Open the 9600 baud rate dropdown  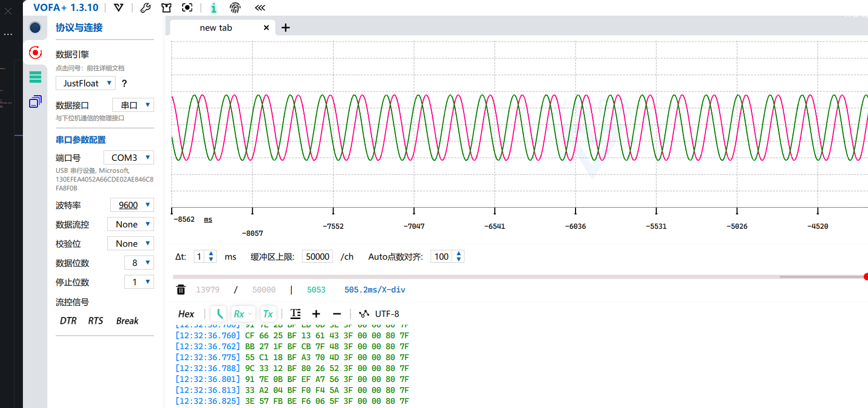pyautogui.click(x=132, y=205)
